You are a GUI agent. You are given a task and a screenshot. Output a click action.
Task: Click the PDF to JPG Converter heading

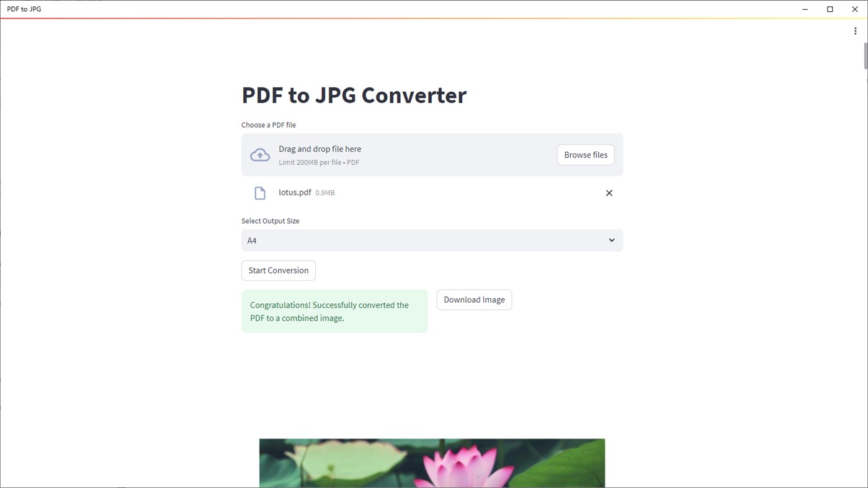click(354, 95)
